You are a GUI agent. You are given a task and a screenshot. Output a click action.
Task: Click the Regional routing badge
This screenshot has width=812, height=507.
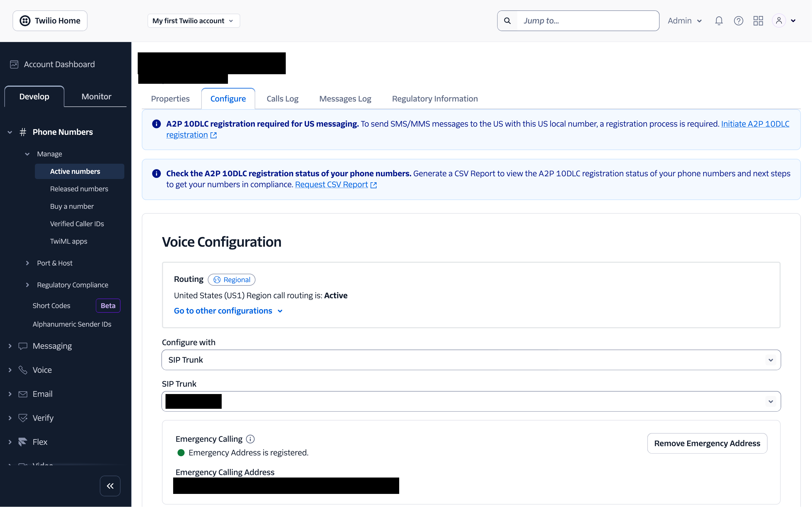pyautogui.click(x=231, y=280)
